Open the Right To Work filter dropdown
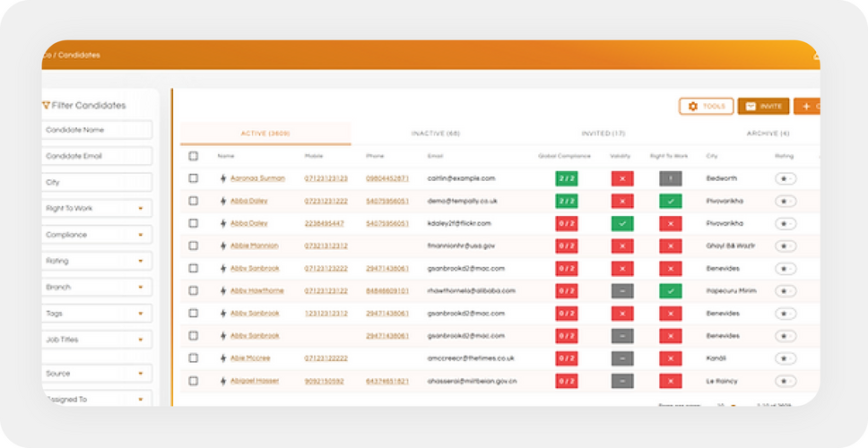 click(x=97, y=209)
